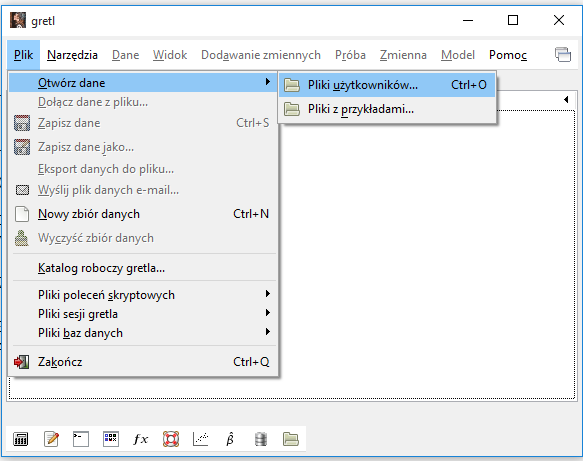Open the session icon view button
Image resolution: width=583 pixels, height=461 pixels.
(111, 439)
